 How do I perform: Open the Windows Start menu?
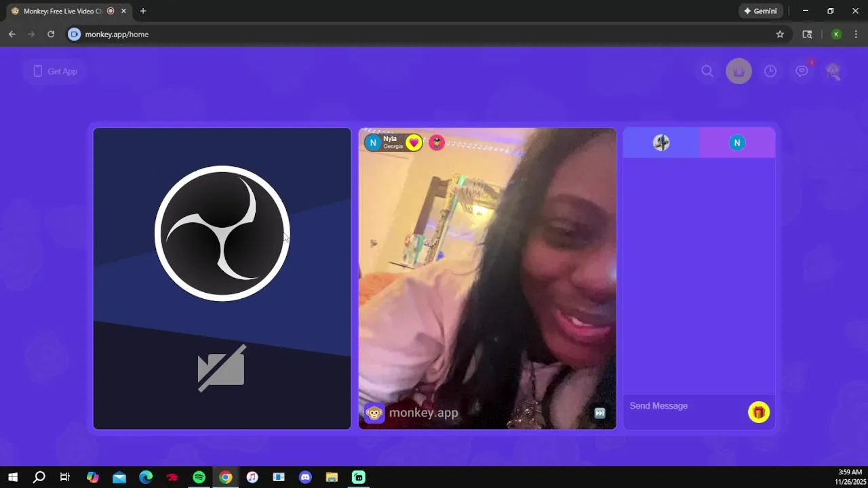click(x=13, y=477)
